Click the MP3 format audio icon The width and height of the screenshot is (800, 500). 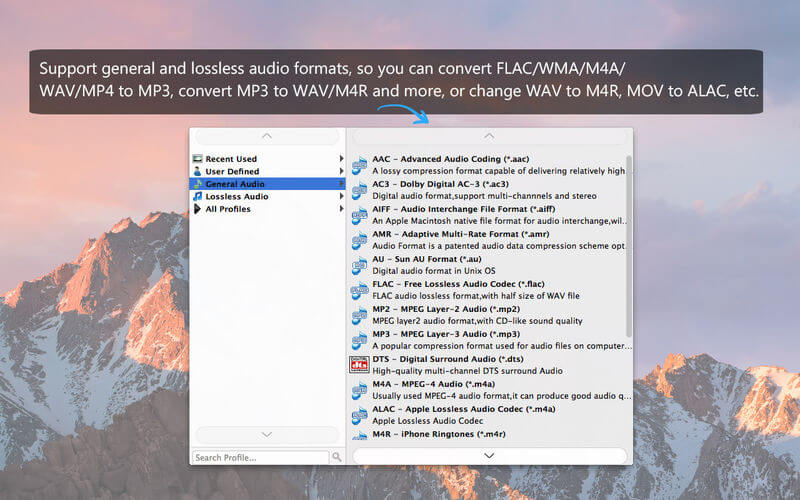pyautogui.click(x=359, y=340)
